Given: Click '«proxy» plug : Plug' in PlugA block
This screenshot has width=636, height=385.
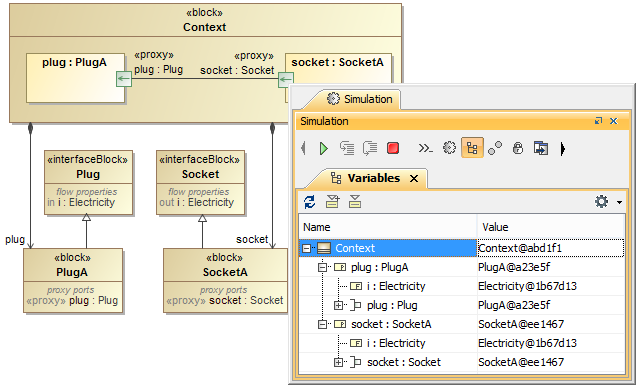Looking at the screenshot, I should click(x=72, y=301).
